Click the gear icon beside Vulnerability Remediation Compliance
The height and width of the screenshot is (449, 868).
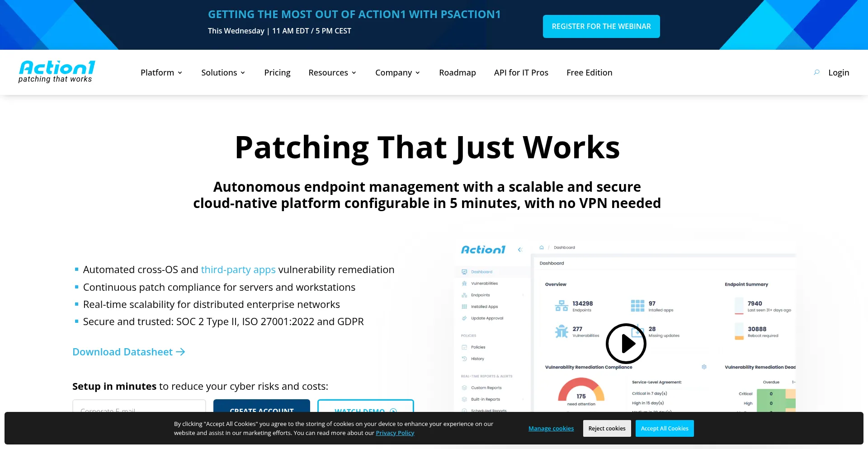click(x=704, y=367)
